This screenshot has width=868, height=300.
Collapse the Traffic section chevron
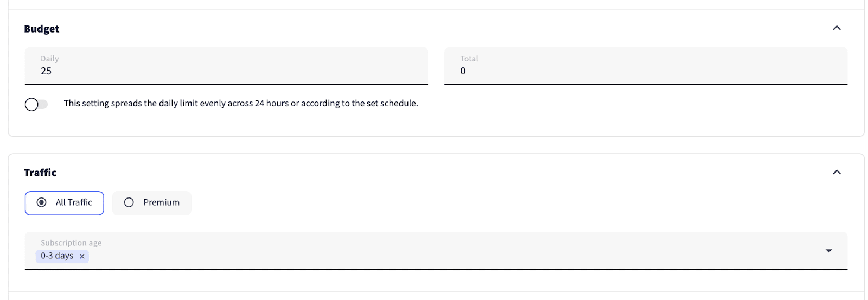click(837, 172)
